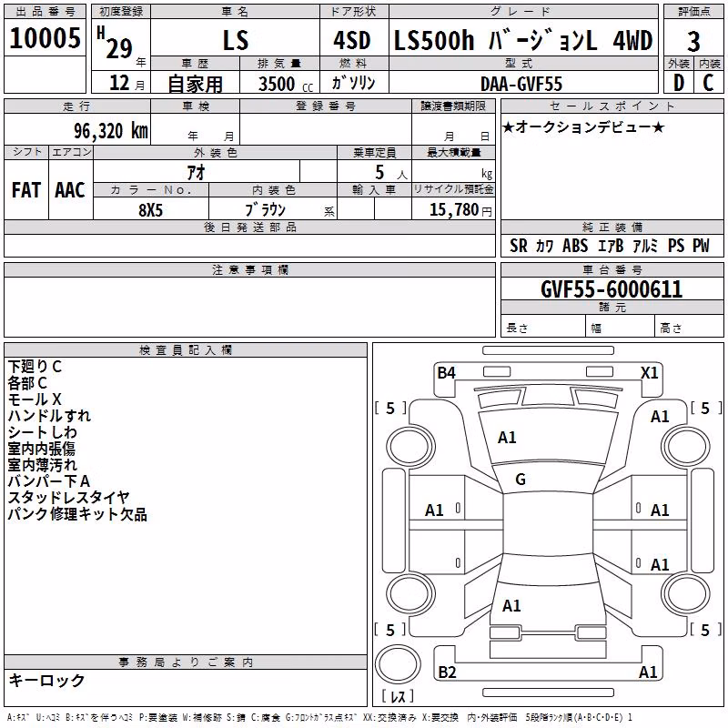Viewport: 728px width, 728px height.
Task: Select the damage code legend at bottom
Action: pyautogui.click(x=319, y=717)
